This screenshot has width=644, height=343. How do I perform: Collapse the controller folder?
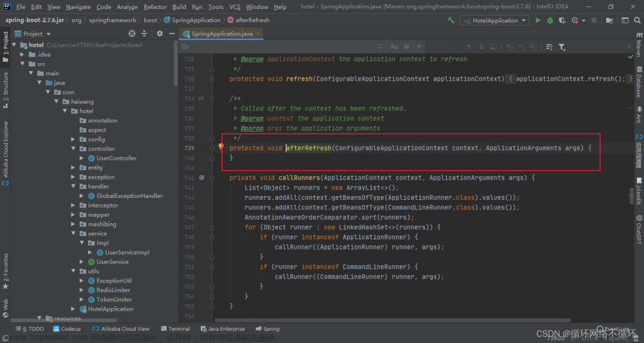click(73, 149)
